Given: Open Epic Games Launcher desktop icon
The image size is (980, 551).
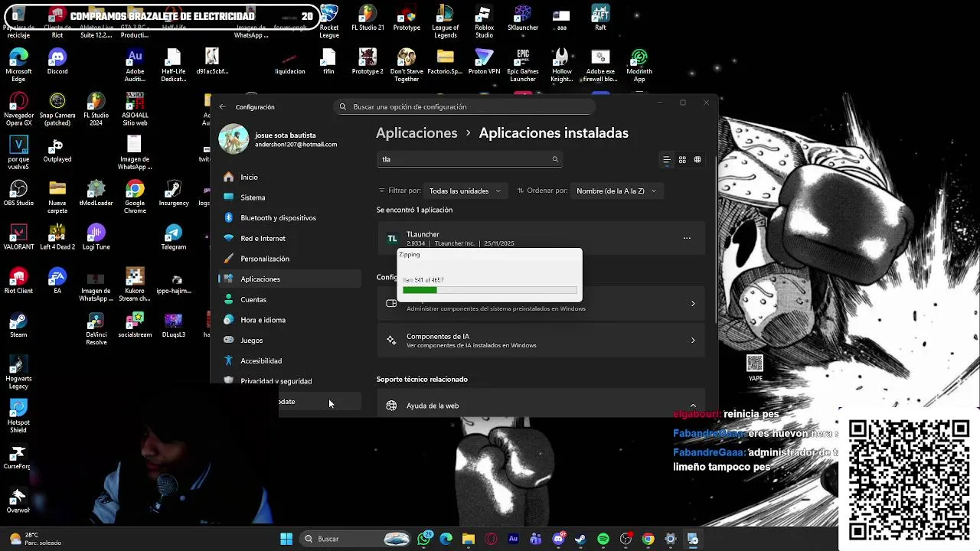Looking at the screenshot, I should click(x=523, y=65).
